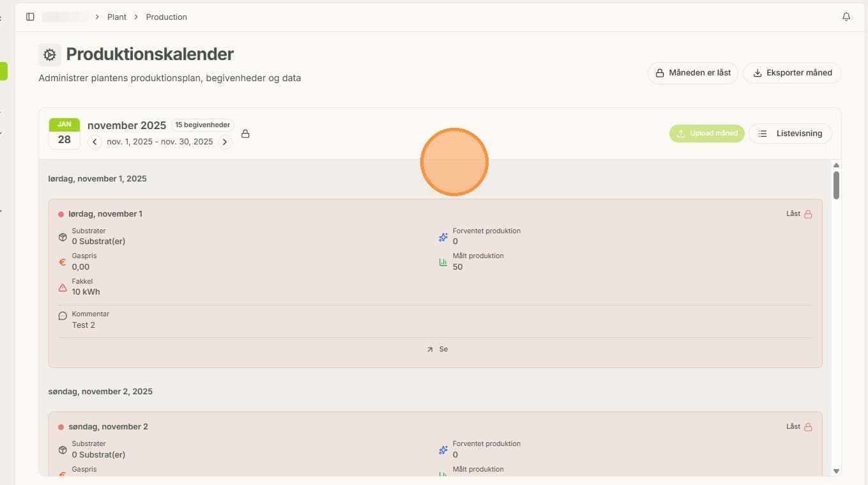This screenshot has width=868, height=485.
Task: Click the lock icon next to november 2025
Action: [x=245, y=134]
